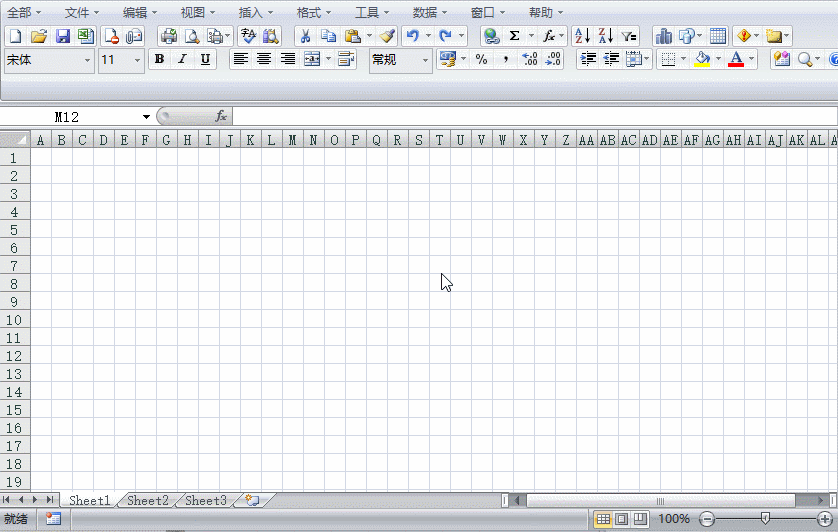Click the Research books icon
This screenshot has width=838, height=532.
[x=271, y=36]
